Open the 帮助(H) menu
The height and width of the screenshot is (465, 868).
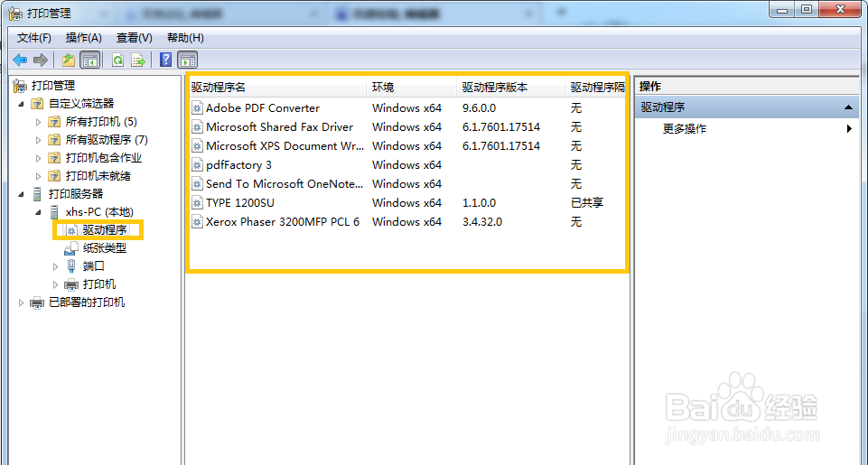(185, 38)
